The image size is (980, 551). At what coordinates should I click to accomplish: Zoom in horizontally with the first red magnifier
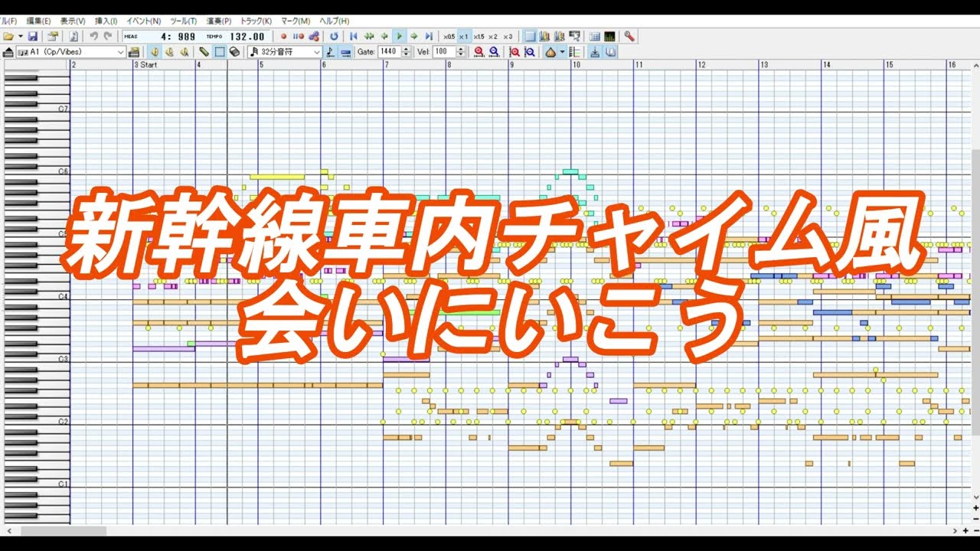479,51
